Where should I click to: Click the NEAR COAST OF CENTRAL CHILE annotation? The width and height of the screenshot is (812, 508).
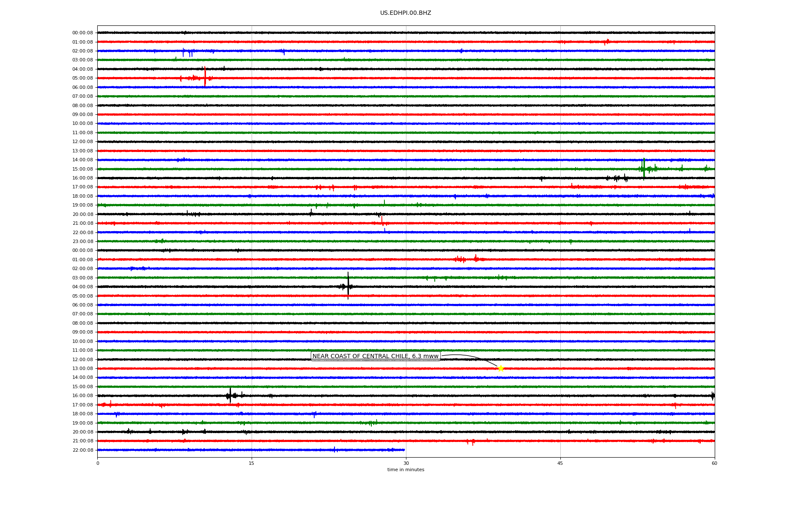click(375, 356)
